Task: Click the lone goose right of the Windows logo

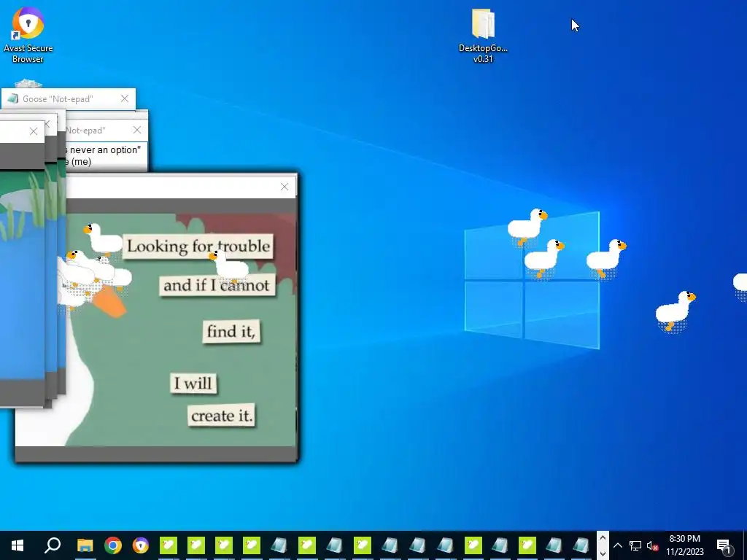Action: coord(675,311)
